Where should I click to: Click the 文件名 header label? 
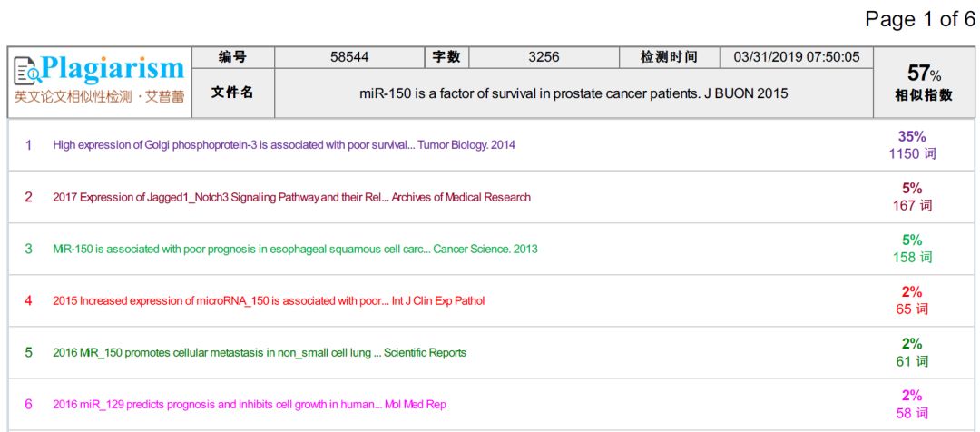[232, 93]
